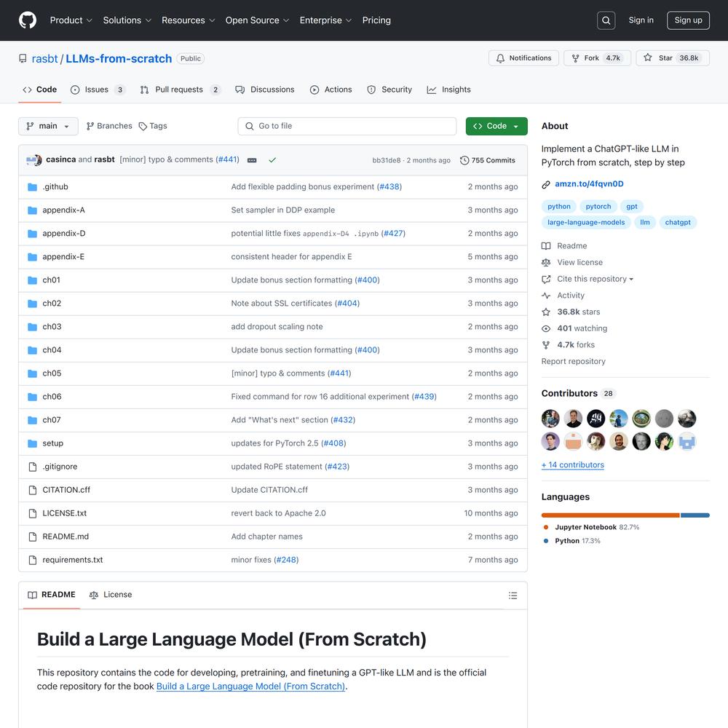
Task: View the 401 watching list
Action: pos(582,328)
